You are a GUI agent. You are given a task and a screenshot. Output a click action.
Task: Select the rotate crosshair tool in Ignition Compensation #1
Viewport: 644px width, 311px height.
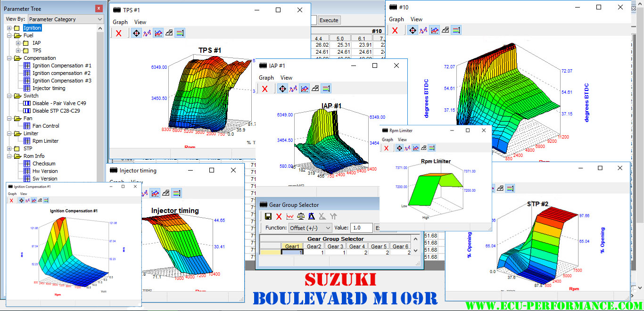21,200
